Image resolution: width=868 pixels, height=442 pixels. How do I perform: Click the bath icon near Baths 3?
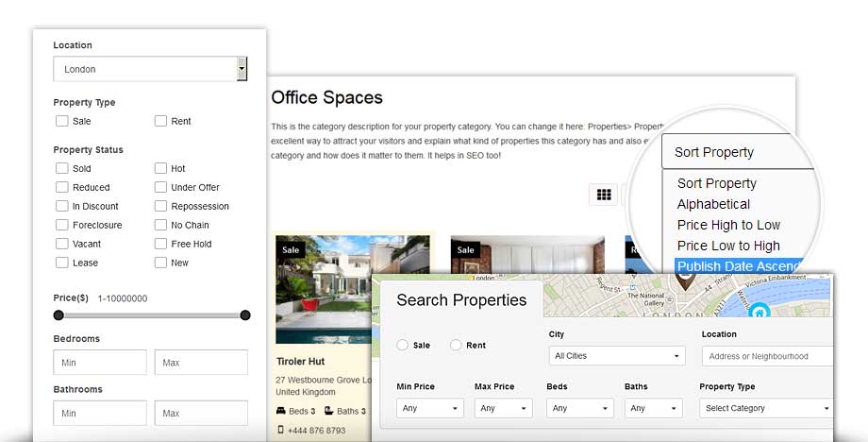pyautogui.click(x=328, y=411)
